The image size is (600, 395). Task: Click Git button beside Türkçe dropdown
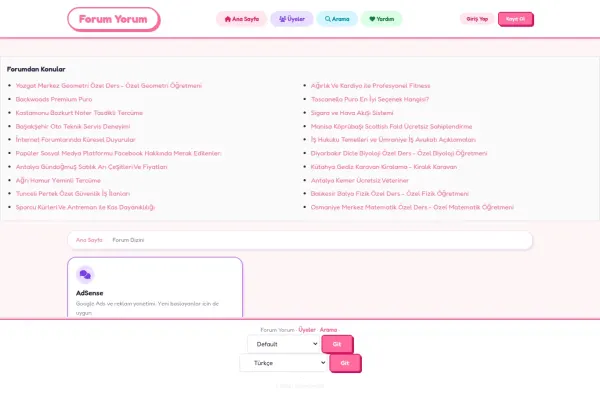point(345,363)
